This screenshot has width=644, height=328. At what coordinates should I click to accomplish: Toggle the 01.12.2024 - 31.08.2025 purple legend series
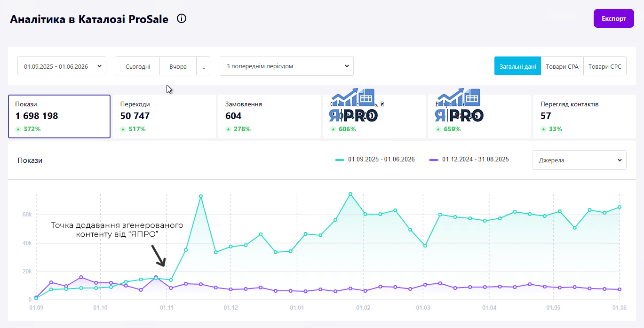click(x=469, y=160)
